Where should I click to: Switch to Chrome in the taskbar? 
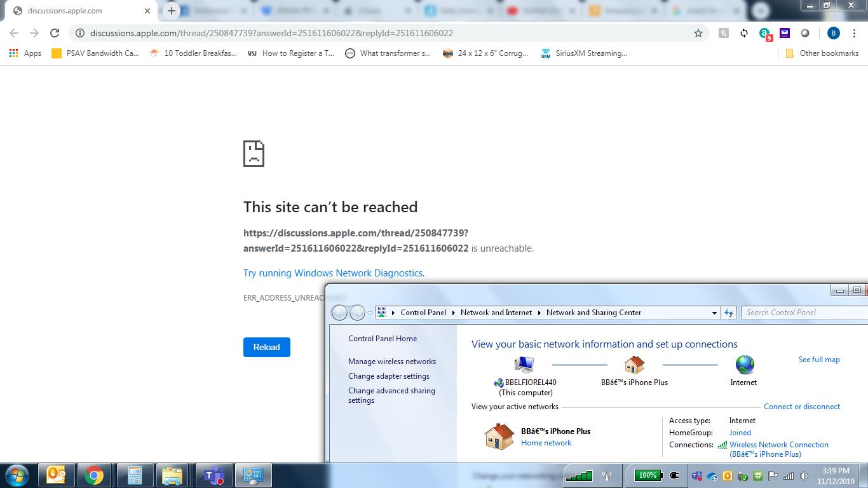94,475
